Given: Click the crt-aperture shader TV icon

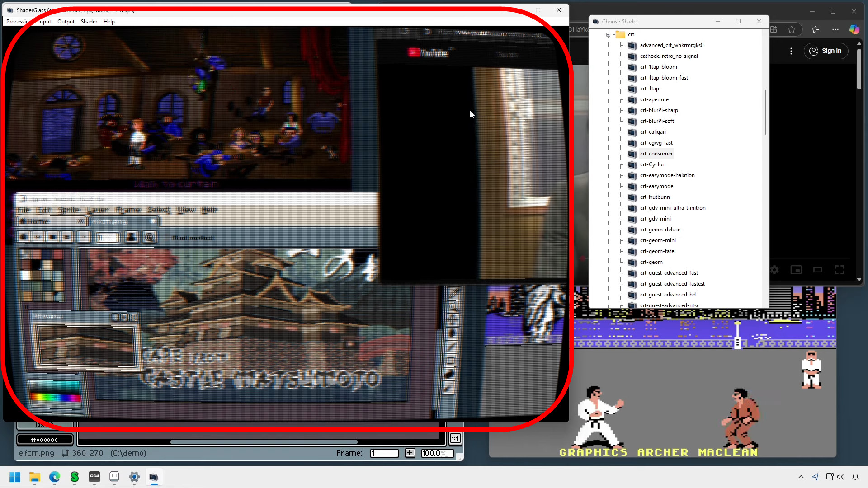Looking at the screenshot, I should click(x=632, y=99).
